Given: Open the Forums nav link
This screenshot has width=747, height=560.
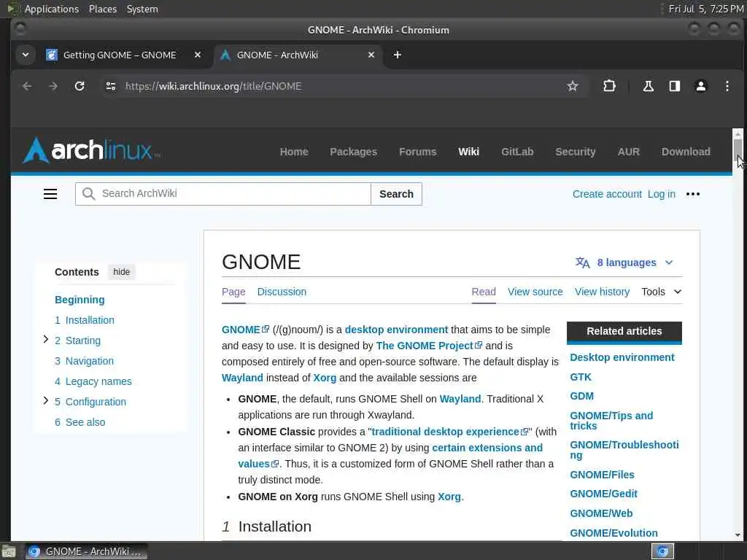Looking at the screenshot, I should point(418,152).
